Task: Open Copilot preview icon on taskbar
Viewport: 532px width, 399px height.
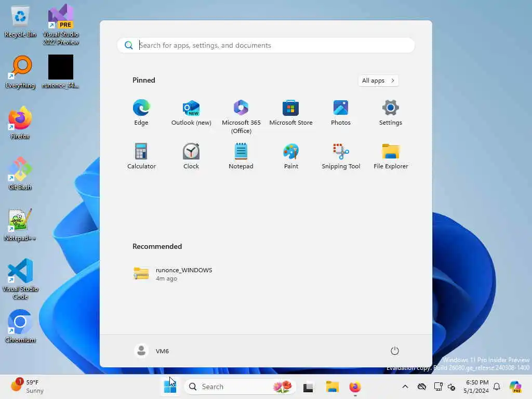Action: click(x=515, y=387)
